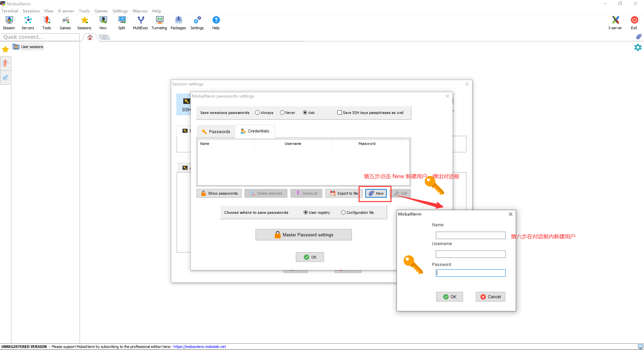Select the Tools sidebar icon in the left strip
This screenshot has height=350, width=644.
coord(5,63)
